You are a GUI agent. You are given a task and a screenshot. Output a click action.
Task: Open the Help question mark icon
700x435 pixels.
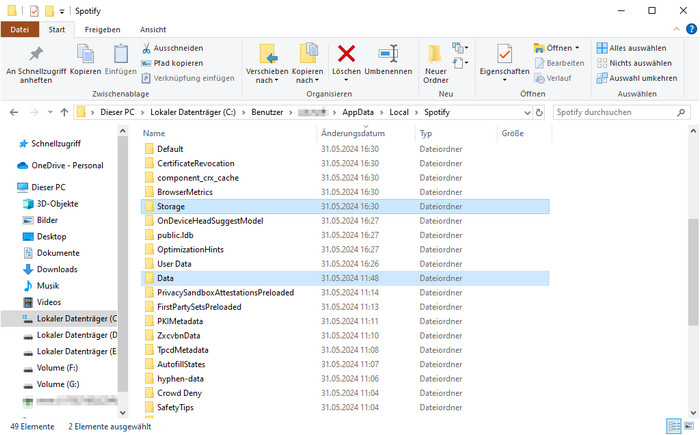691,29
